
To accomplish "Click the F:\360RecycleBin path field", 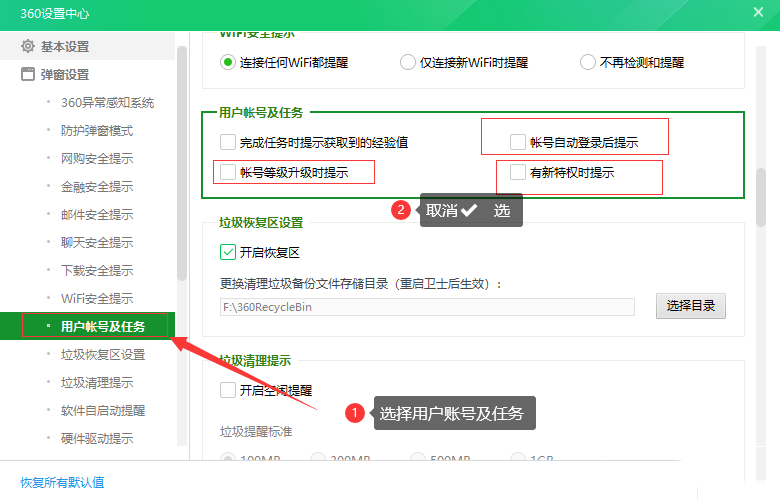I will (427, 307).
